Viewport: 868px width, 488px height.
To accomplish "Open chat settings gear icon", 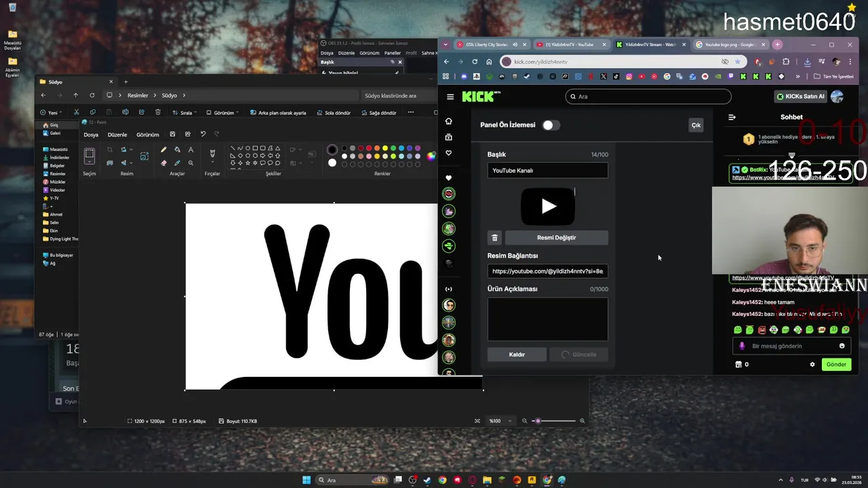I will [x=812, y=365].
